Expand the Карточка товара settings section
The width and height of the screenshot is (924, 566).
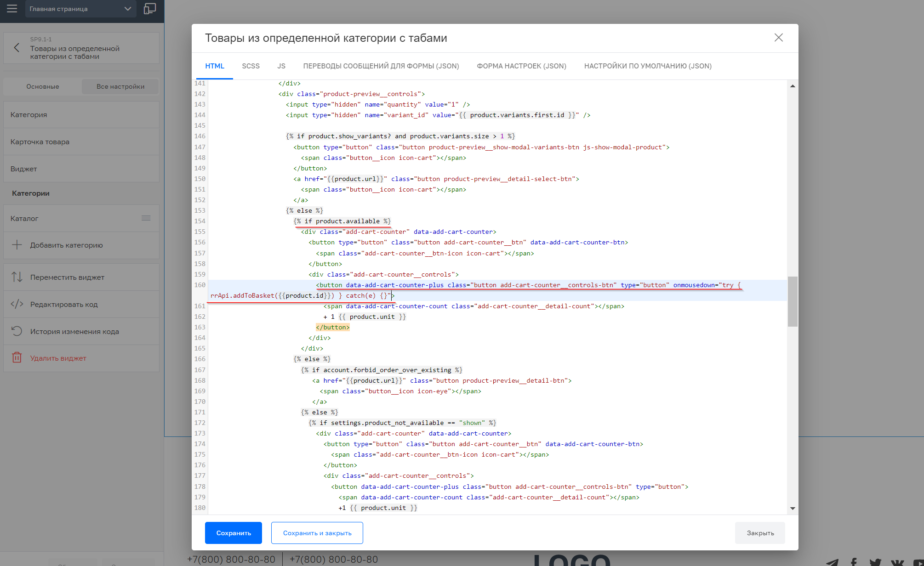(x=81, y=142)
